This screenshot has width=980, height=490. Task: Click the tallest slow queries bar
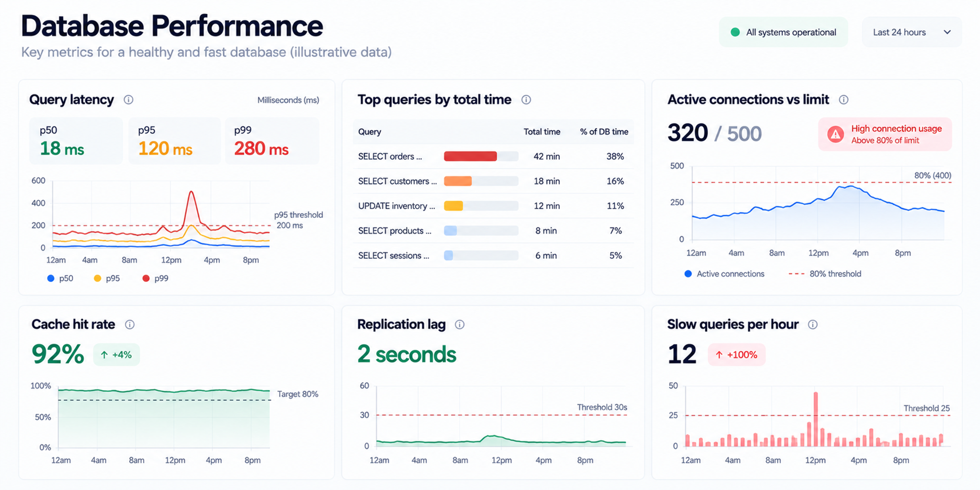pyautogui.click(x=816, y=419)
